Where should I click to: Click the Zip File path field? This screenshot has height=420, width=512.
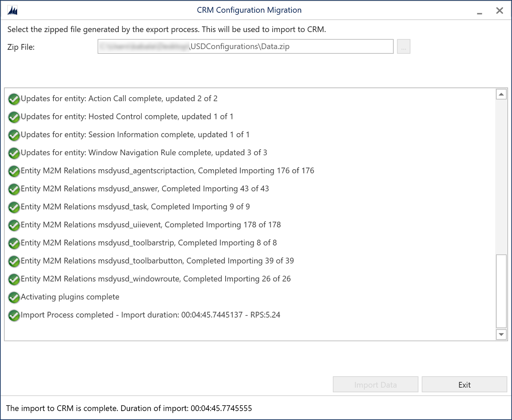pos(245,47)
